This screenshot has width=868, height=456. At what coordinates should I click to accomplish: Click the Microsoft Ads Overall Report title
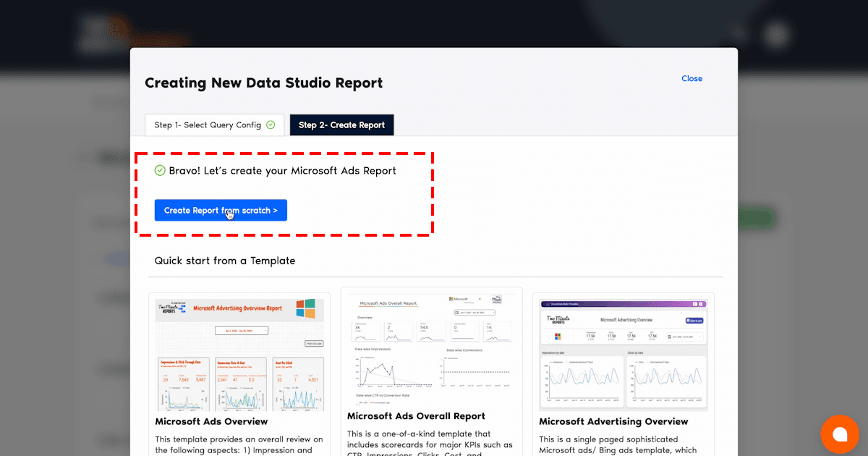[416, 416]
